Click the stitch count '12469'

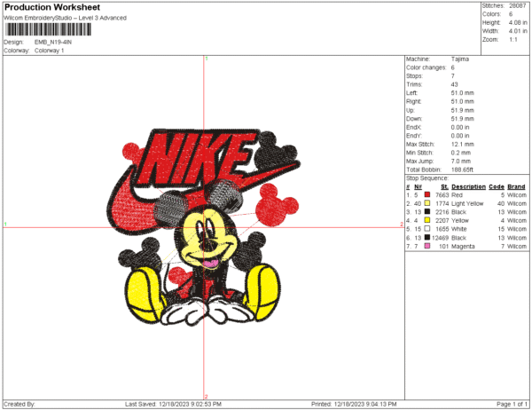click(440, 238)
